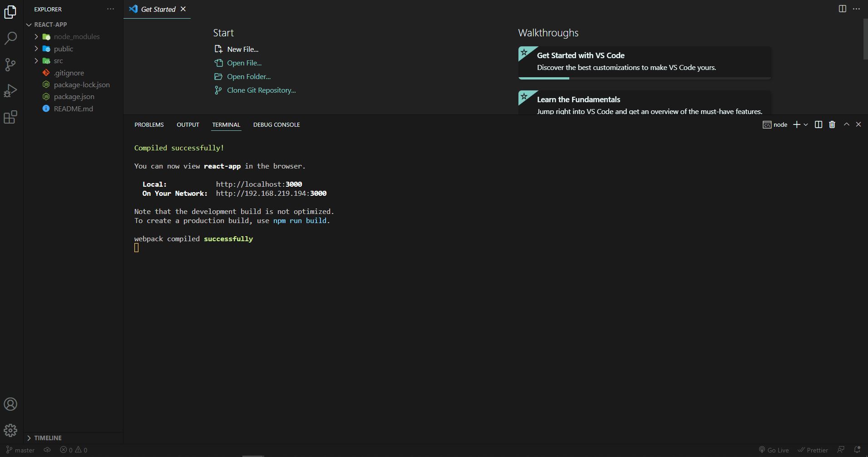Viewport: 868px width, 457px height.
Task: Open the Accounts menu icon
Action: [x=10, y=404]
